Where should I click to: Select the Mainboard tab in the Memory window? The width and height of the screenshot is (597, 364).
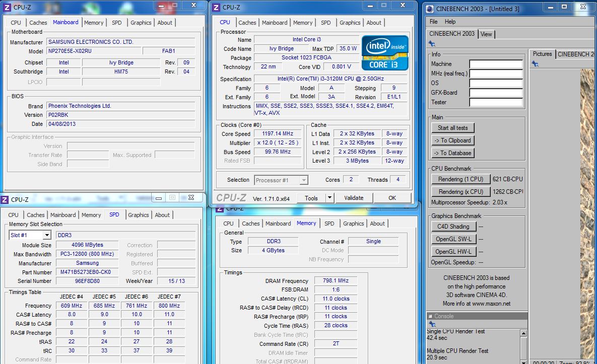(x=278, y=224)
